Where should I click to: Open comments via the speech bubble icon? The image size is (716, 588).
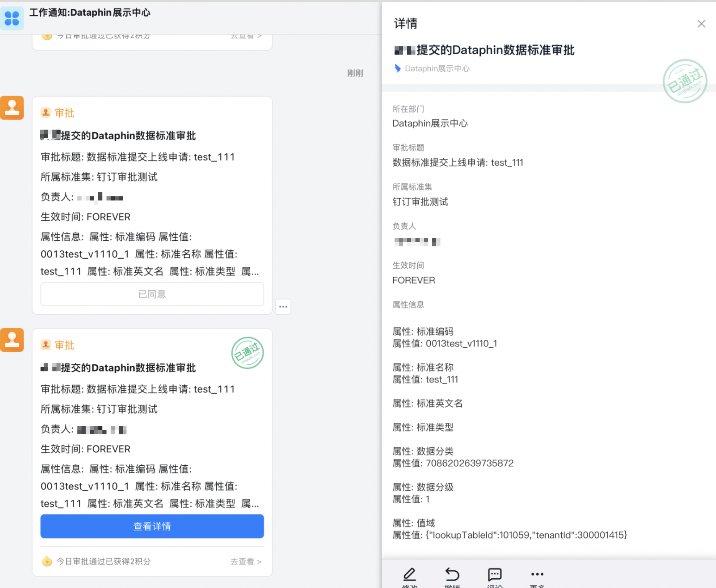click(x=495, y=575)
